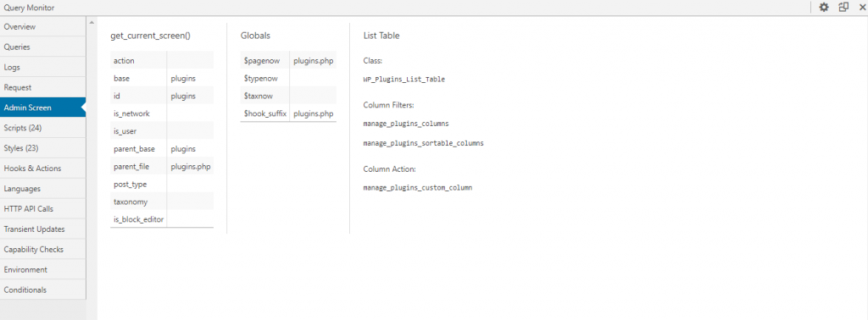The height and width of the screenshot is (320, 868).
Task: Close the Query Monitor panel
Action: pyautogui.click(x=861, y=8)
